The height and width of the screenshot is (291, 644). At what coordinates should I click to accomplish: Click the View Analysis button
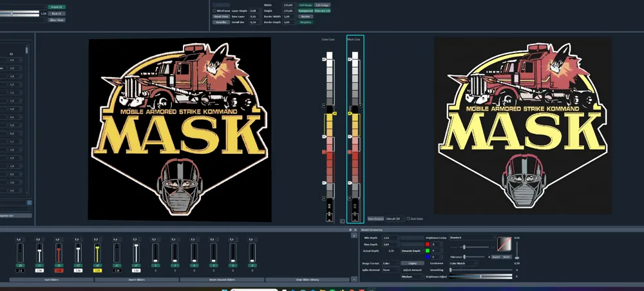tap(375, 219)
